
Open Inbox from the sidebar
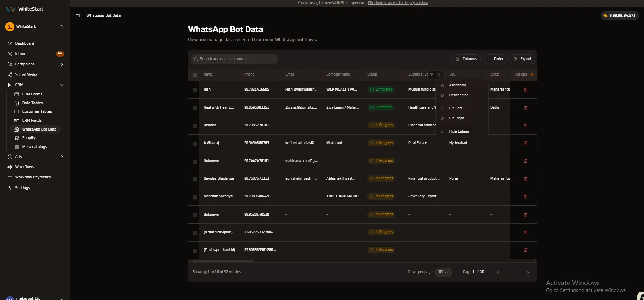point(20,54)
